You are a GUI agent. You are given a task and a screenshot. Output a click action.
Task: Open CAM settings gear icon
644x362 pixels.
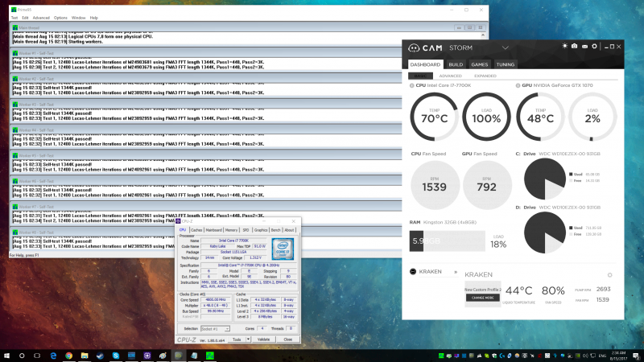[594, 47]
